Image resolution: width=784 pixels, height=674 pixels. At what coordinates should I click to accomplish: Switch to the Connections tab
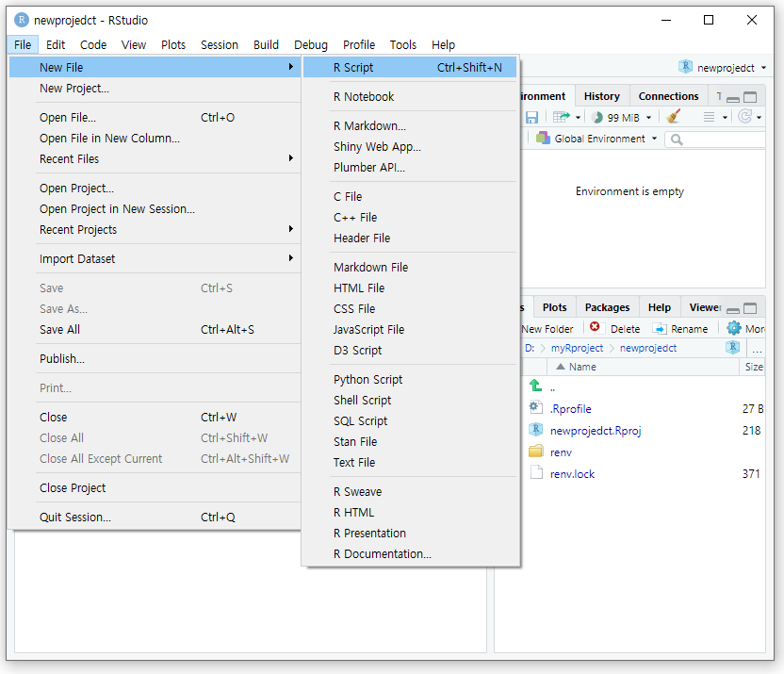[668, 96]
